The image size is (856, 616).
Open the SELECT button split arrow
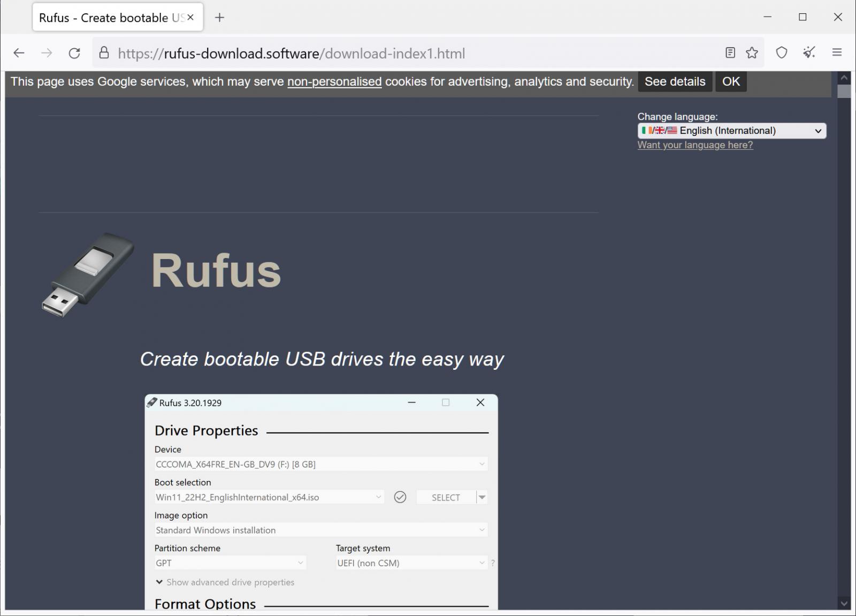click(482, 497)
